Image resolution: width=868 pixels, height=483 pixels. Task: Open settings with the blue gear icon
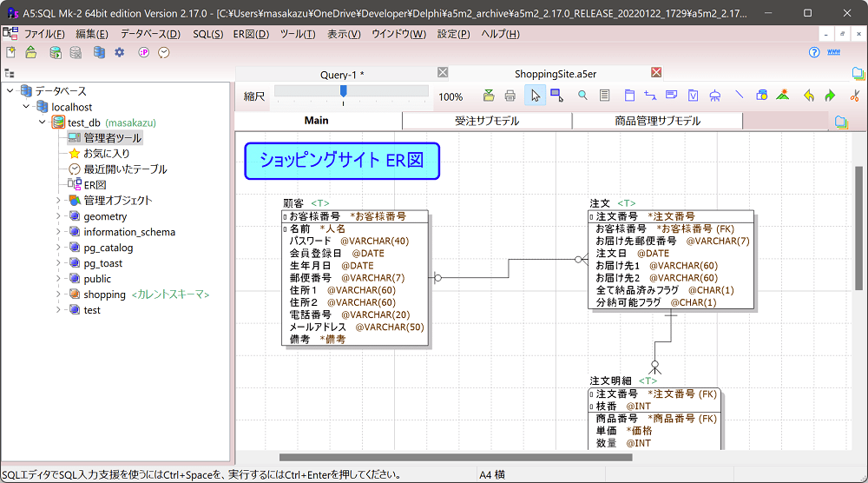120,53
